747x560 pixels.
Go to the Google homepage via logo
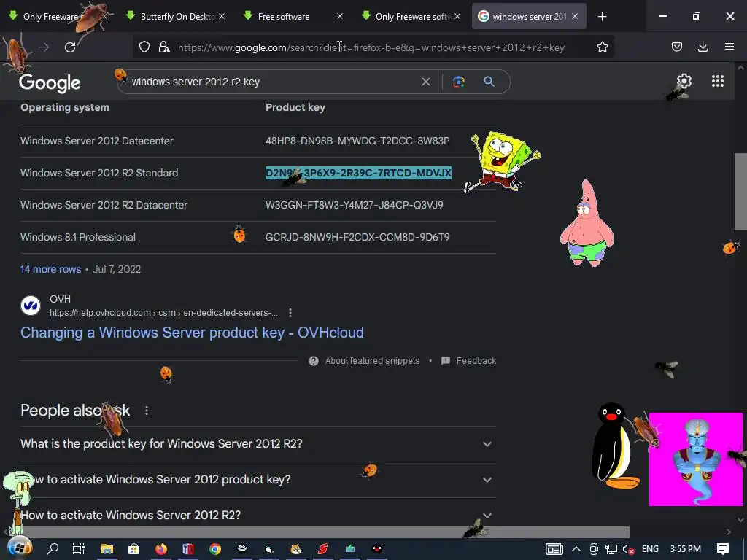pyautogui.click(x=50, y=83)
